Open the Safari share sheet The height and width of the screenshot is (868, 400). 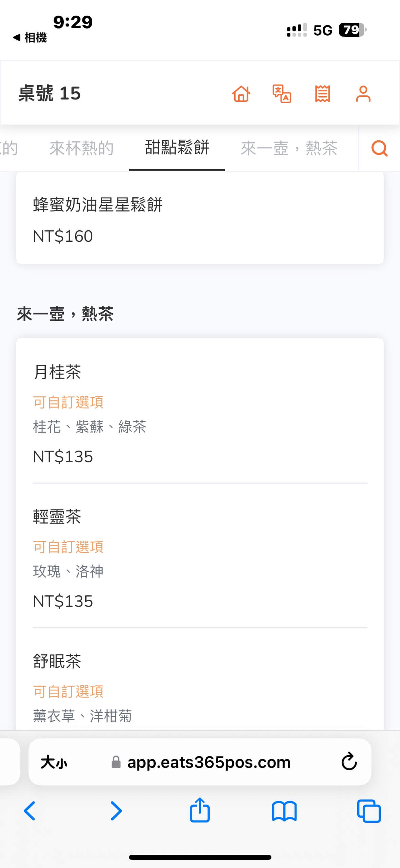tap(199, 811)
